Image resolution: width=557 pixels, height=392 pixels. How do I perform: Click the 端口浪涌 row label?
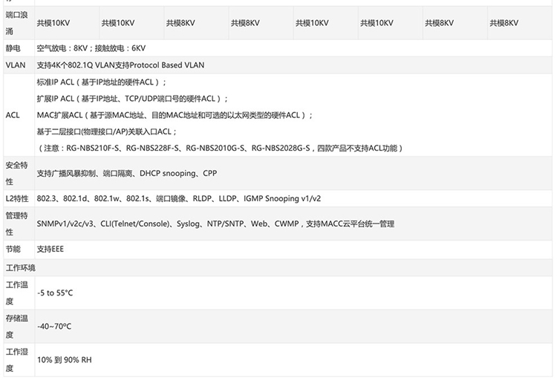15,23
